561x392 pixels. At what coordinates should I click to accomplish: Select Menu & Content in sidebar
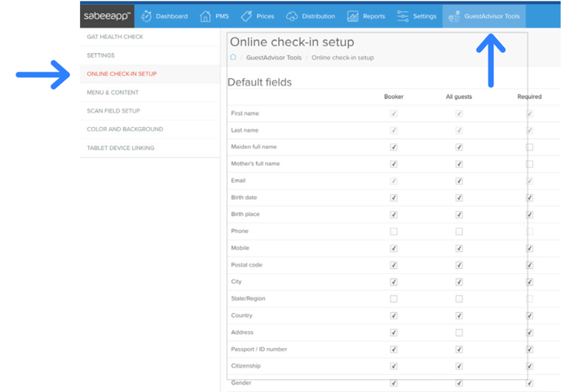pos(113,92)
